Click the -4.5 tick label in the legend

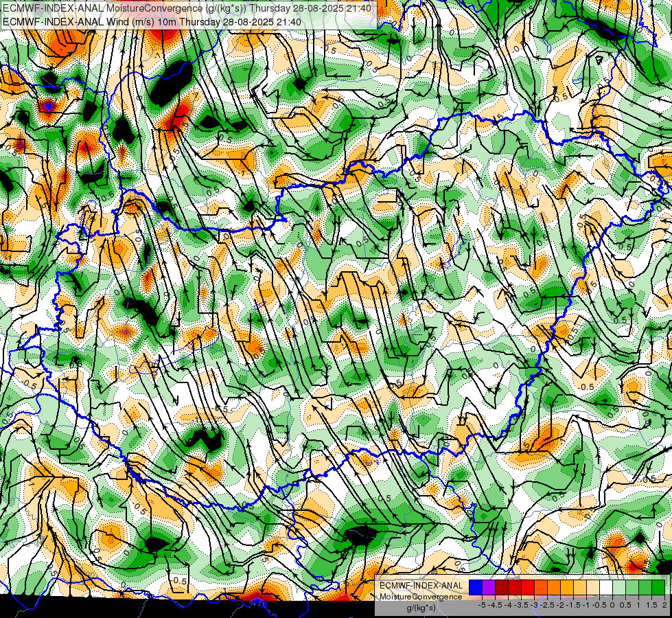[495, 605]
